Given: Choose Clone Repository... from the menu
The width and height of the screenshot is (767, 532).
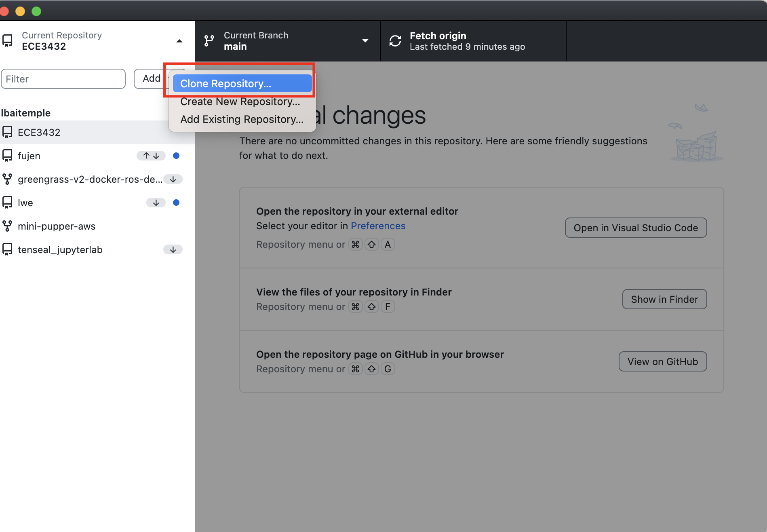Looking at the screenshot, I should pos(242,84).
